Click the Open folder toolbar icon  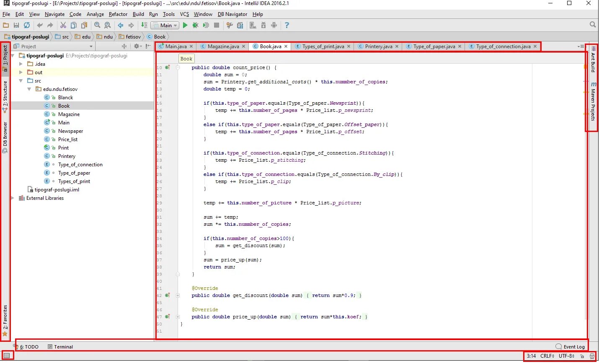(x=6, y=26)
